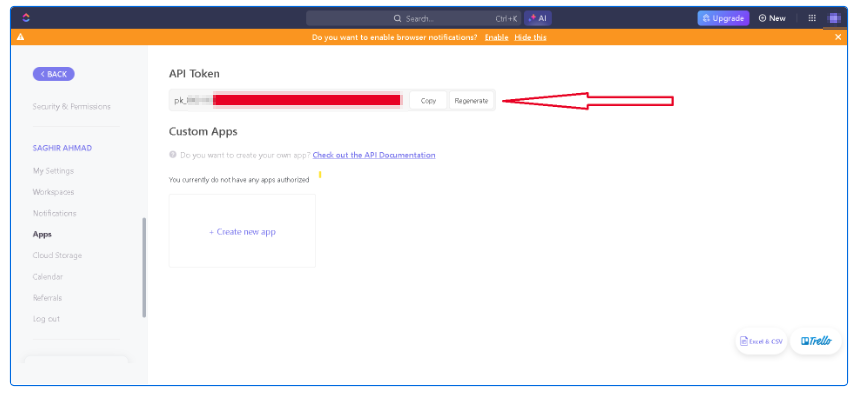The width and height of the screenshot is (857, 398).
Task: Open the user avatar menu
Action: pos(834,18)
